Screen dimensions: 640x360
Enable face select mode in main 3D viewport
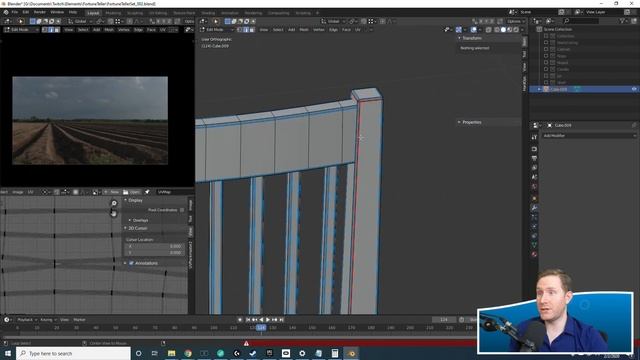(x=252, y=30)
